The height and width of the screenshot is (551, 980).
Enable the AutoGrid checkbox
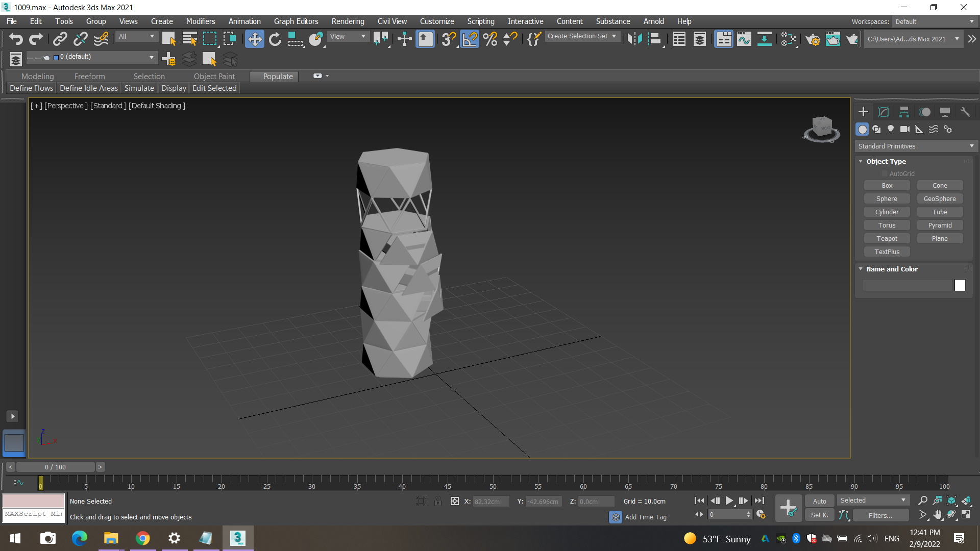pyautogui.click(x=885, y=174)
